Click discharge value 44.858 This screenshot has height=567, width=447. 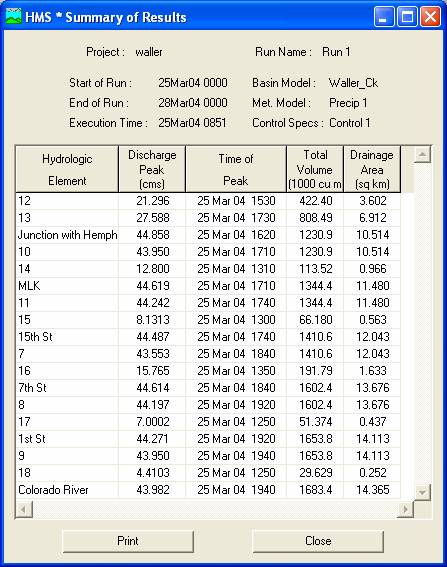(x=153, y=235)
